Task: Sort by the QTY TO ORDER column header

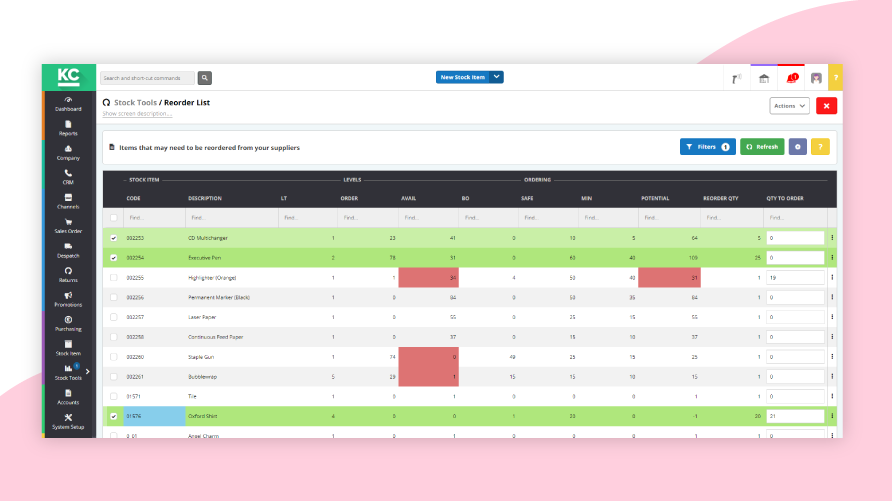Action: [x=784, y=198]
